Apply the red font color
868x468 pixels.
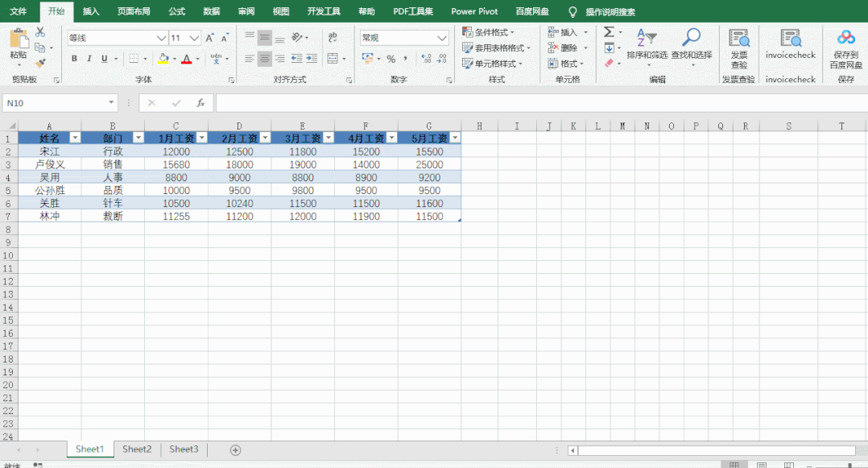187,59
